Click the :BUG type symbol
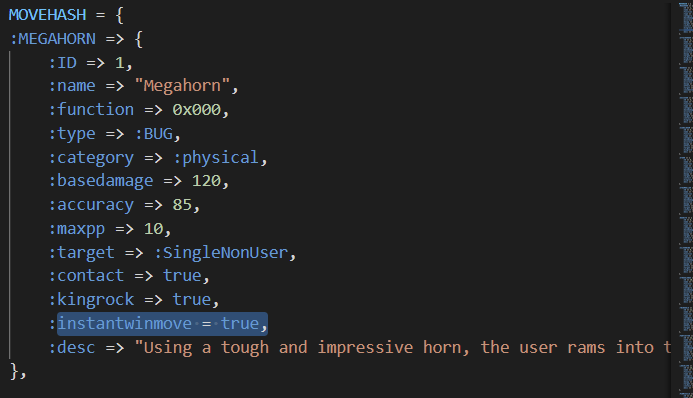Image resolution: width=693 pixels, height=398 pixels. click(154, 133)
